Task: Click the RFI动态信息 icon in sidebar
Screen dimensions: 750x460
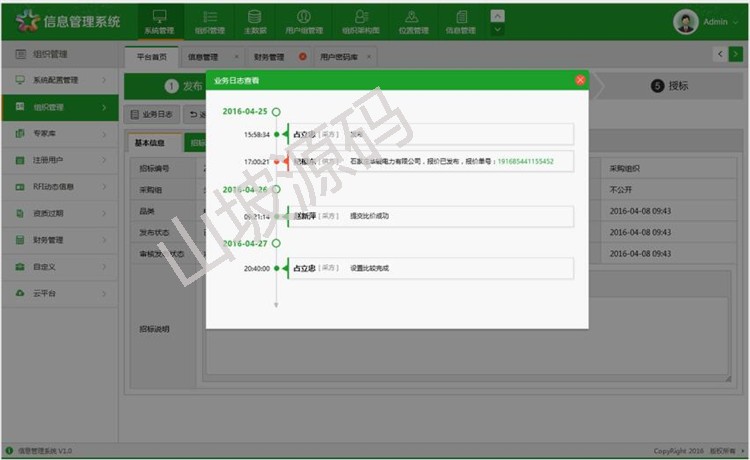Action: 20,187
